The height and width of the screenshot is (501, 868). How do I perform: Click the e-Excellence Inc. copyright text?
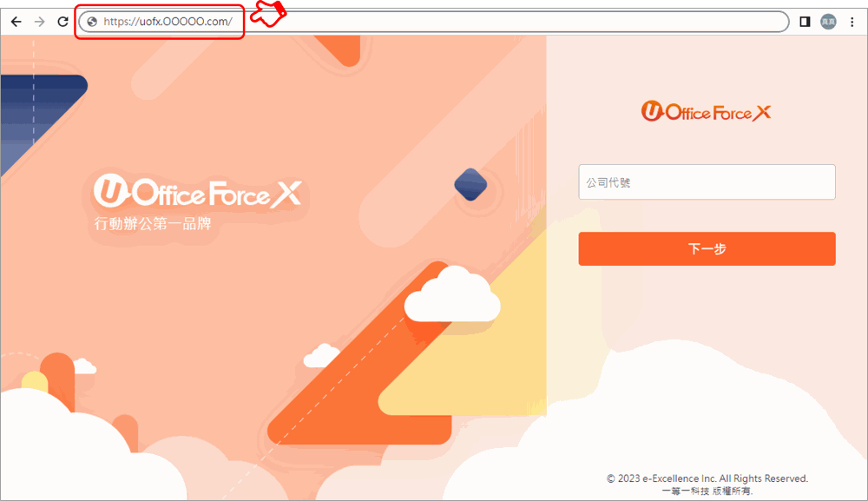tap(707, 478)
